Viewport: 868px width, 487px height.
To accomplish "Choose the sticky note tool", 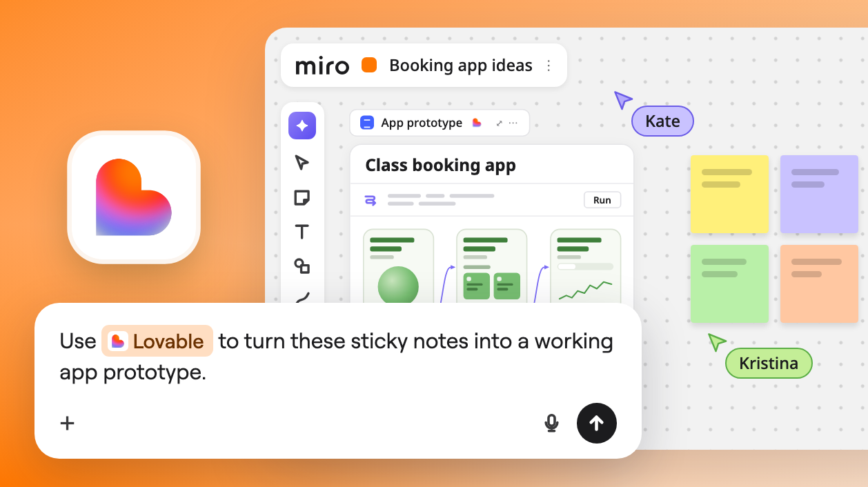I will (302, 197).
